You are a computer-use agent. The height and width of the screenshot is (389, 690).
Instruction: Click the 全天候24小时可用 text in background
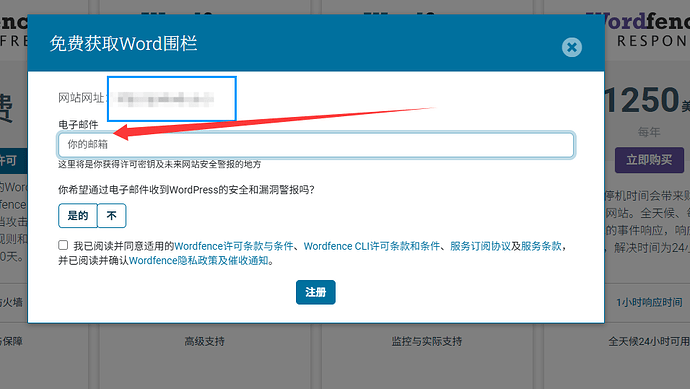click(649, 341)
